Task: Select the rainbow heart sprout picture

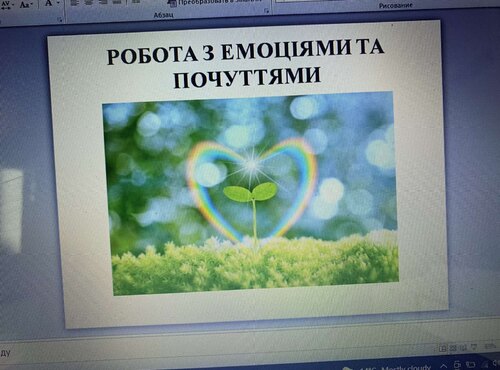Action: click(x=251, y=193)
